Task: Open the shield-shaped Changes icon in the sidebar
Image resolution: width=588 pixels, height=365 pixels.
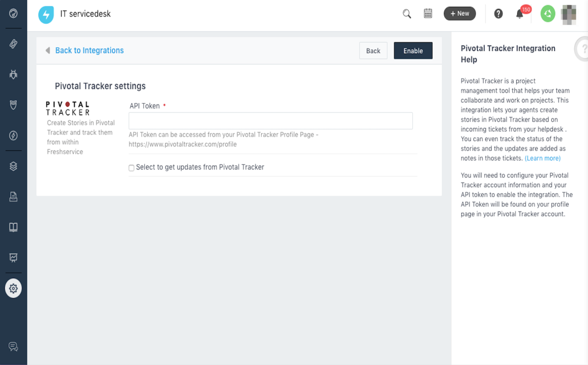Action: click(x=13, y=105)
